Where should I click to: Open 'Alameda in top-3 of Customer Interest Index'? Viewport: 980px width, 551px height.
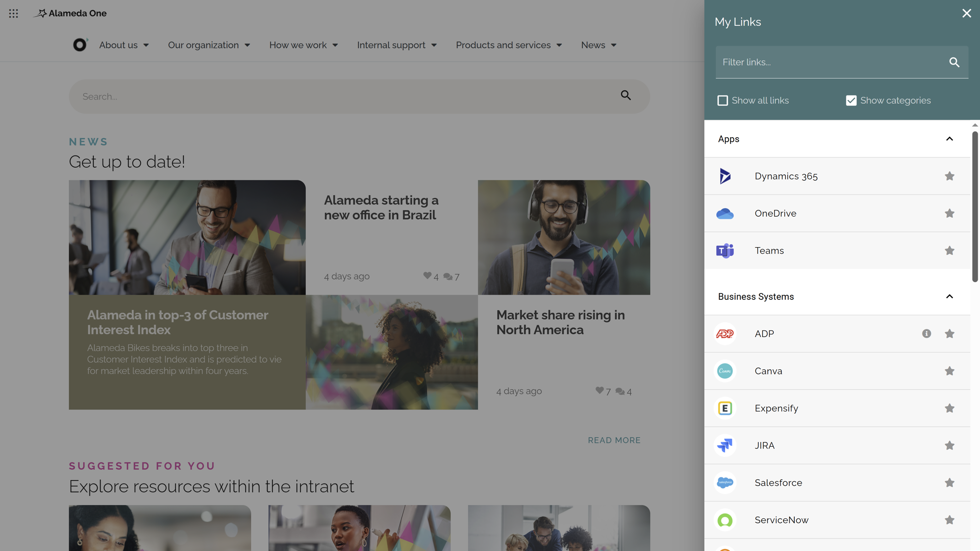(178, 322)
